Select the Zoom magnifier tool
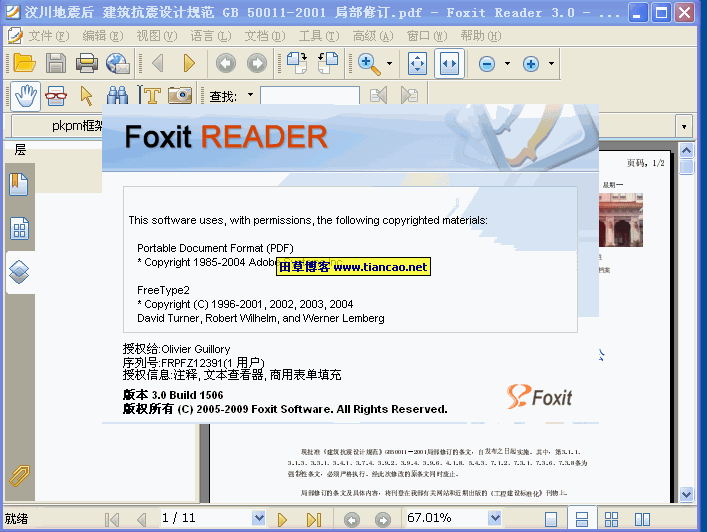The image size is (707, 532). pyautogui.click(x=369, y=64)
